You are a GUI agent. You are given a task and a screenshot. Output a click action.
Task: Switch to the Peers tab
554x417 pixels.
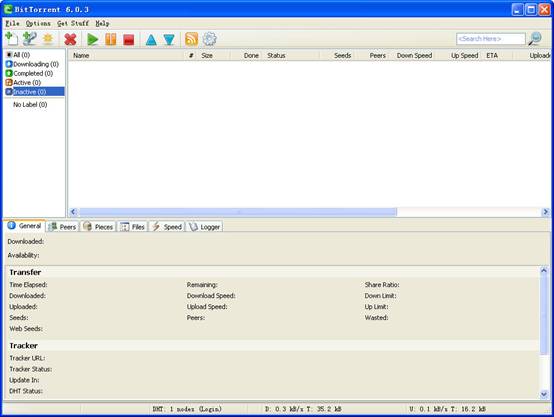[x=63, y=227]
